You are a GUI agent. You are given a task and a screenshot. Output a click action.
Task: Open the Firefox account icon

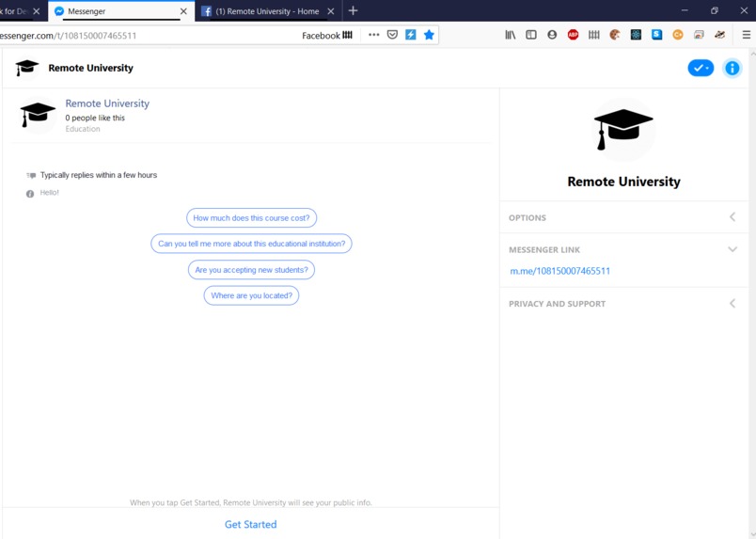[x=552, y=35]
